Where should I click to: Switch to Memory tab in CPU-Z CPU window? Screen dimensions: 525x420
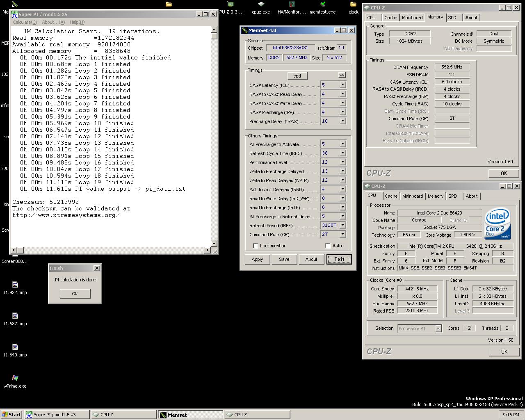(436, 196)
